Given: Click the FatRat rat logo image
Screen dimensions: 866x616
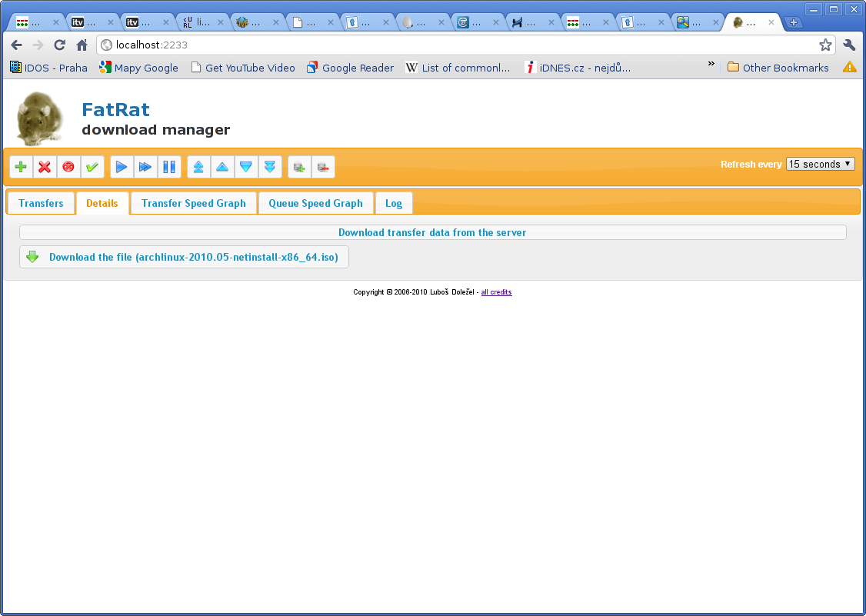Looking at the screenshot, I should click(40, 118).
